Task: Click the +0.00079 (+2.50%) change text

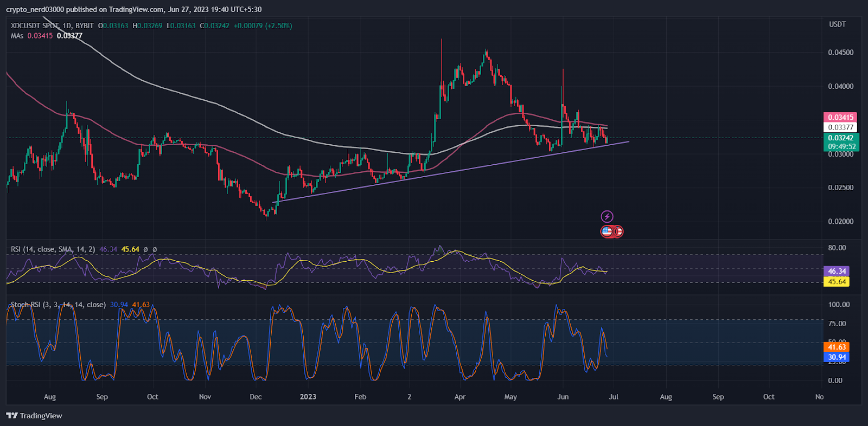Action: 263,25
